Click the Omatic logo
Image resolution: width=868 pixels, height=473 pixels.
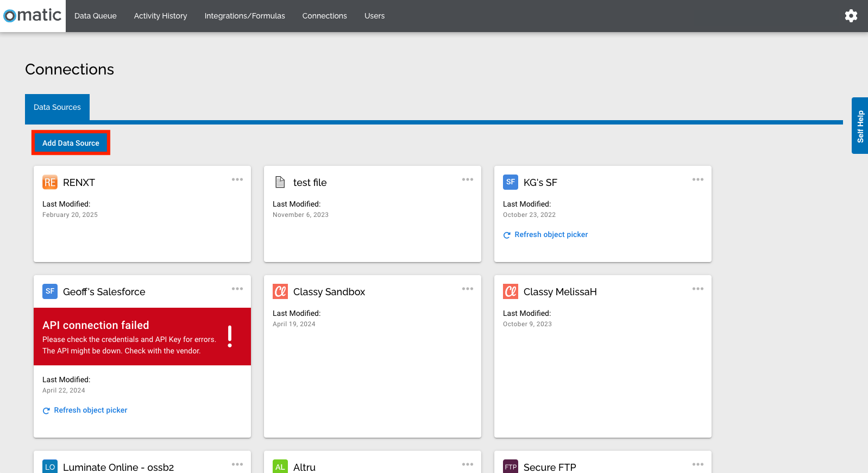[x=33, y=15]
